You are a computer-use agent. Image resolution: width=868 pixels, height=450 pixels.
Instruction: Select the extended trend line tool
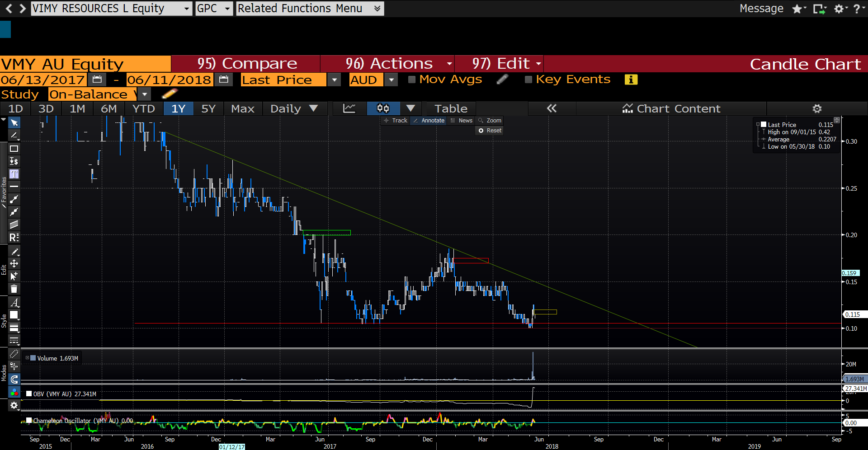(x=14, y=211)
